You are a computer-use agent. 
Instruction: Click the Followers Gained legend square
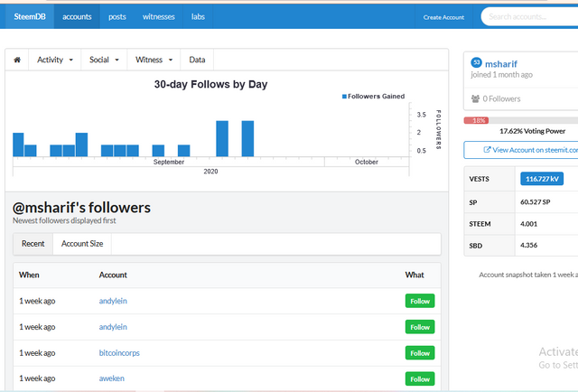tap(344, 97)
